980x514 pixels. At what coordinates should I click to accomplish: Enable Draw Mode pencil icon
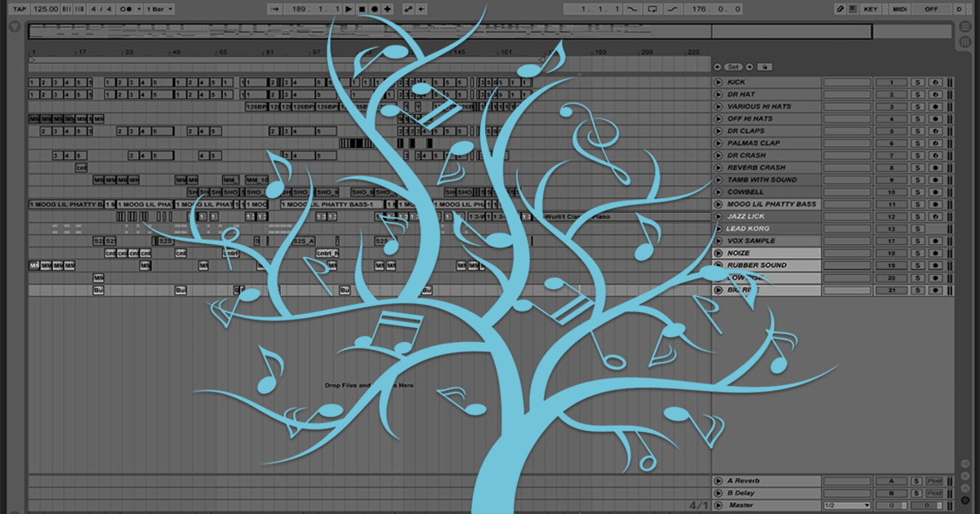(840, 8)
